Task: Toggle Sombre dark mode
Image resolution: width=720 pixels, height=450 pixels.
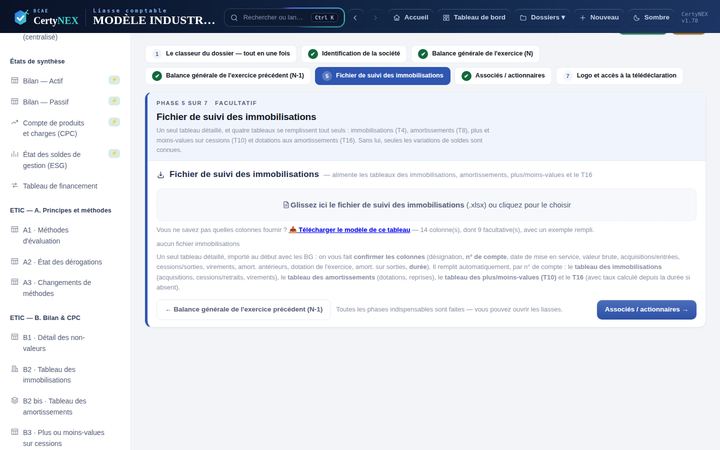Action: point(651,17)
